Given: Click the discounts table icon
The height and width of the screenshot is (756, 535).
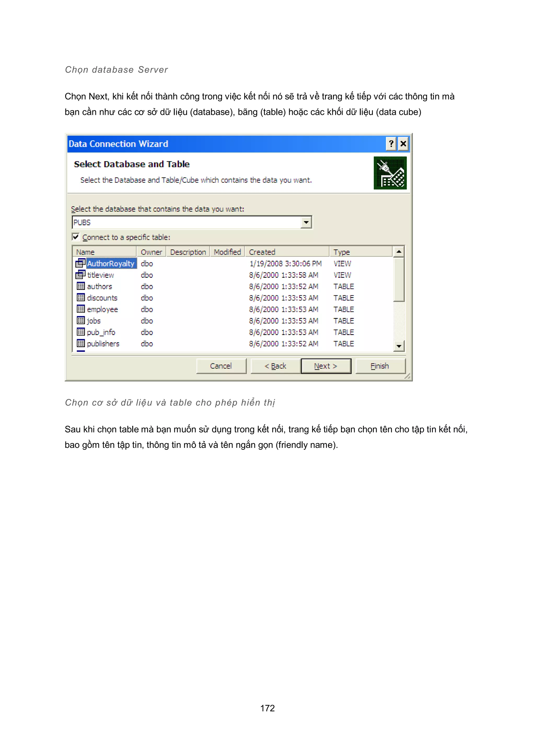Looking at the screenshot, I should pyautogui.click(x=81, y=297).
